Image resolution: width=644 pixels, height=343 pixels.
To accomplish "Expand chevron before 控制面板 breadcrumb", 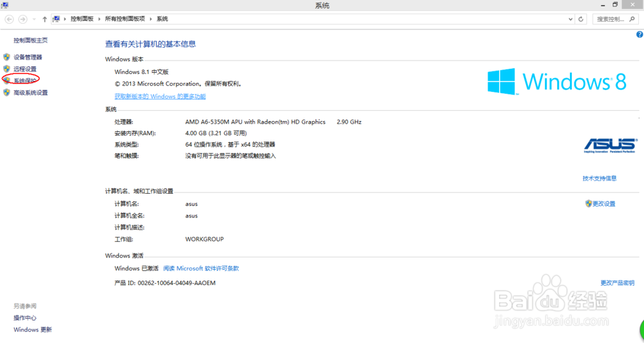I will 65,19.
